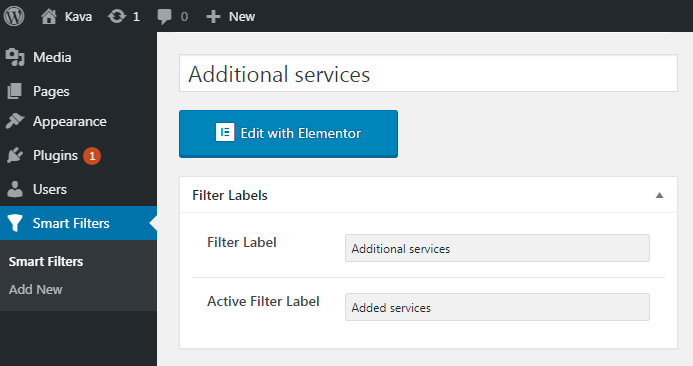Click the plus icon for New
Image resolution: width=693 pixels, height=366 pixels.
(213, 17)
